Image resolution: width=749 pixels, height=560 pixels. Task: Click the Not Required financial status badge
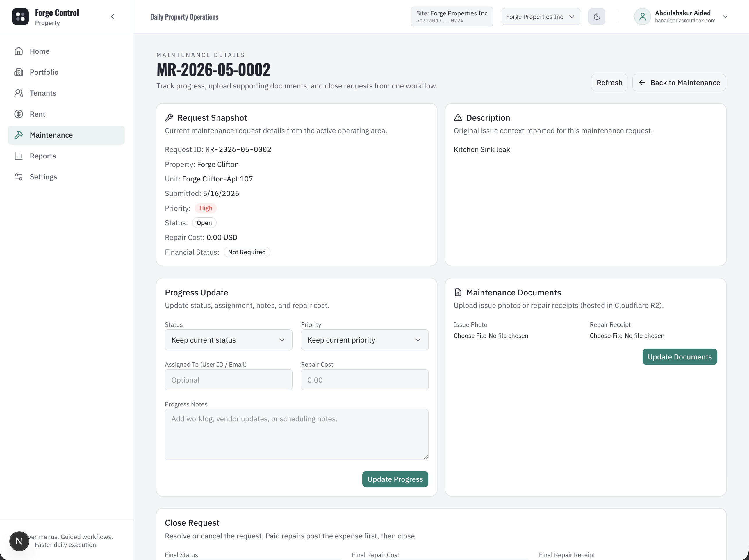pos(247,252)
